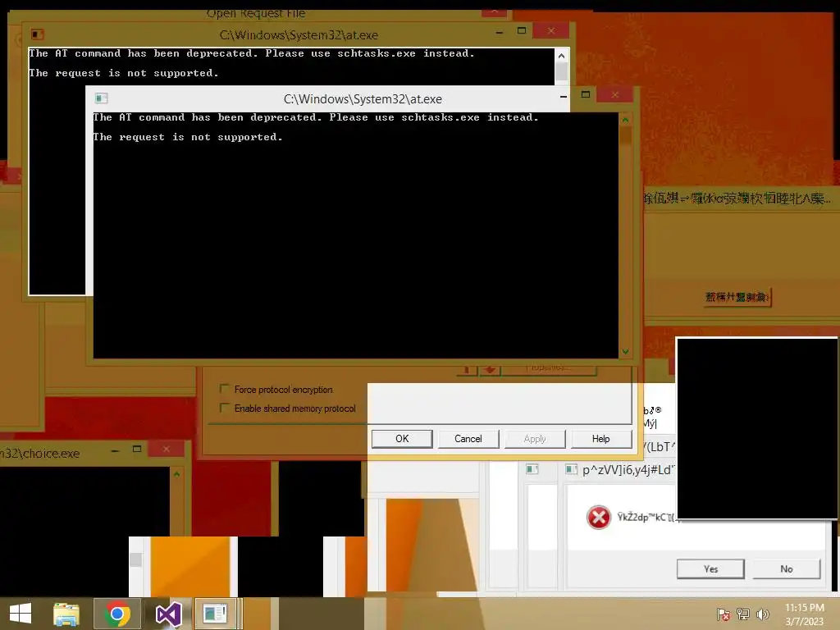The image size is (840, 630).
Task: Choose Yes in the error dialog
Action: tap(710, 569)
